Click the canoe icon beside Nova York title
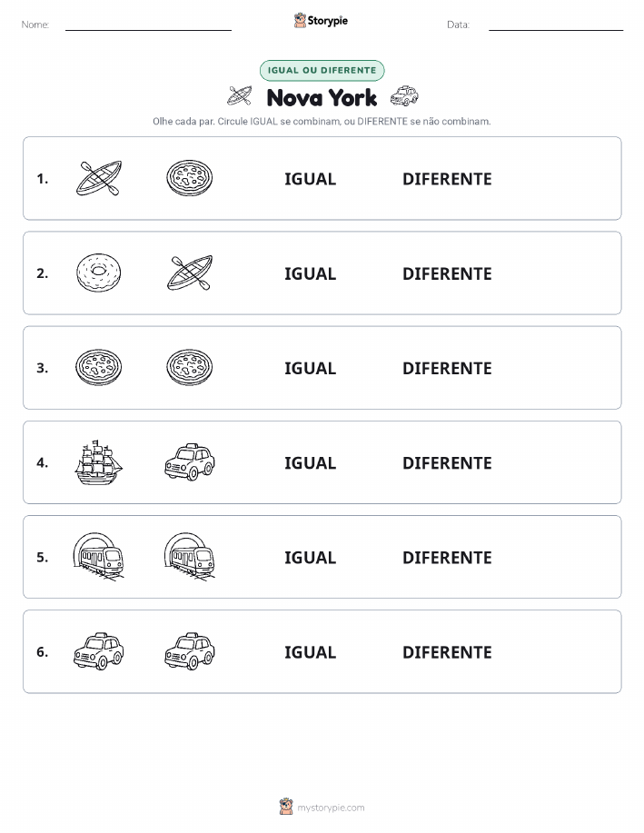This screenshot has height=833, width=644. point(240,96)
